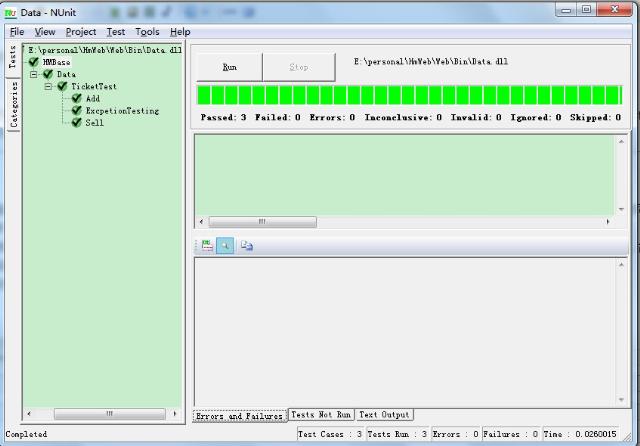Select the Sell test tree item
Image resolution: width=640 pixels, height=446 pixels.
[x=94, y=123]
